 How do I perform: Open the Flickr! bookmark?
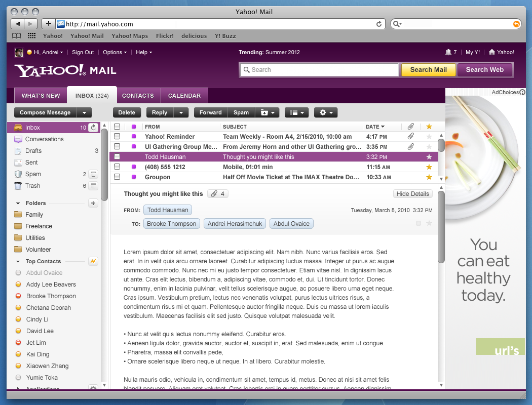(165, 36)
